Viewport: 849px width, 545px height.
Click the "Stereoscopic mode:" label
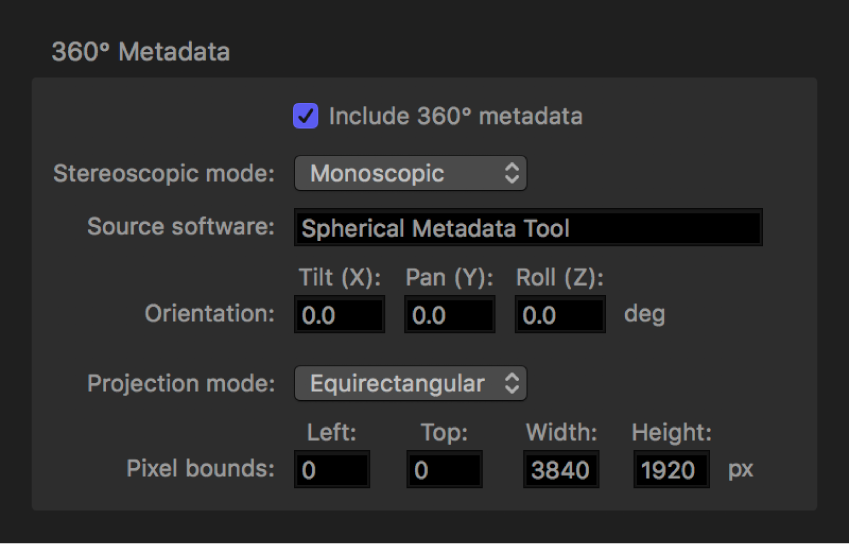click(164, 174)
